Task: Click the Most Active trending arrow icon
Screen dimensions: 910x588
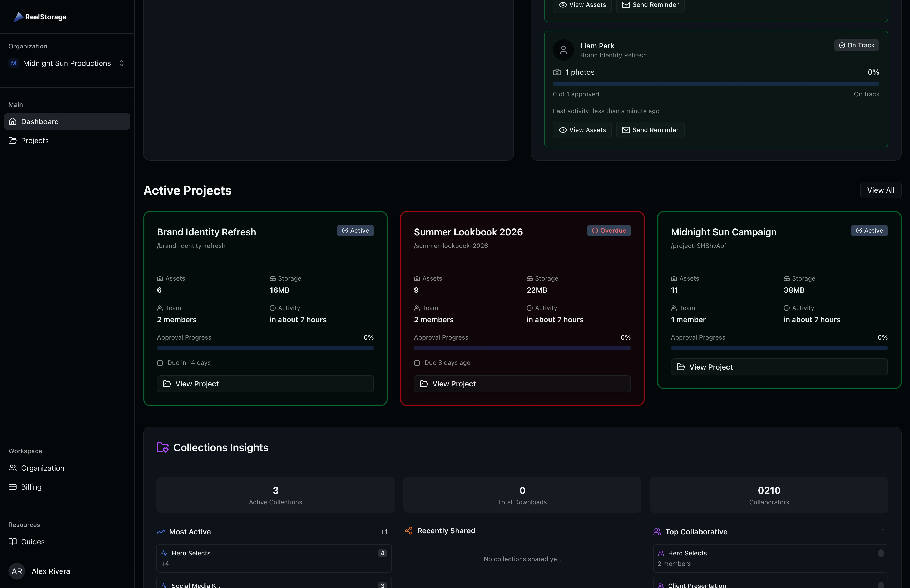Action: pos(161,531)
